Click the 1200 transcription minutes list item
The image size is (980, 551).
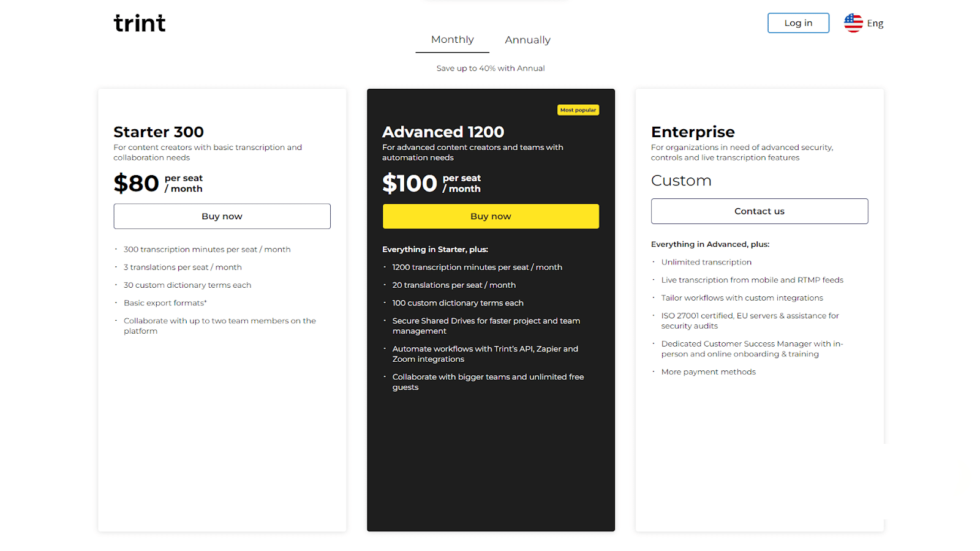click(x=477, y=267)
